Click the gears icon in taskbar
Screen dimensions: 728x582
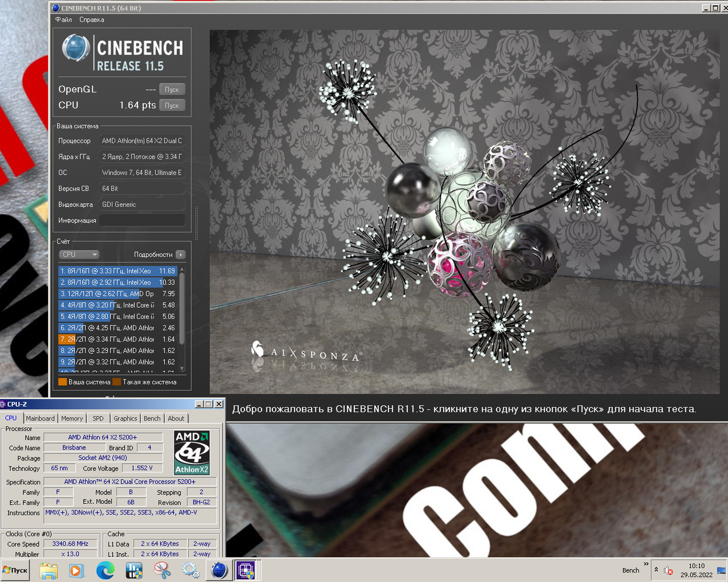click(190, 570)
